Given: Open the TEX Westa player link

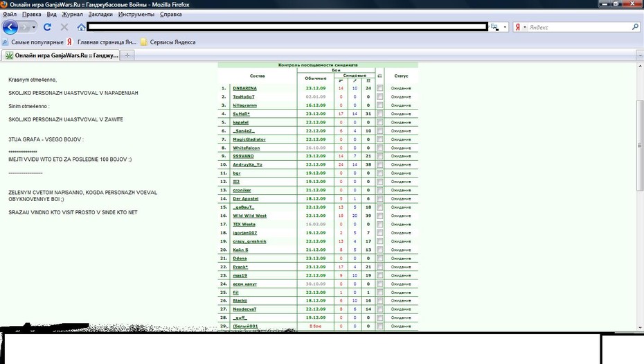Looking at the screenshot, I should click(244, 224).
